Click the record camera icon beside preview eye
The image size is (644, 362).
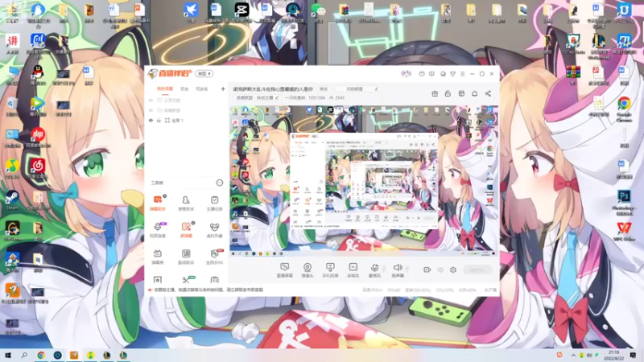[x=427, y=269]
